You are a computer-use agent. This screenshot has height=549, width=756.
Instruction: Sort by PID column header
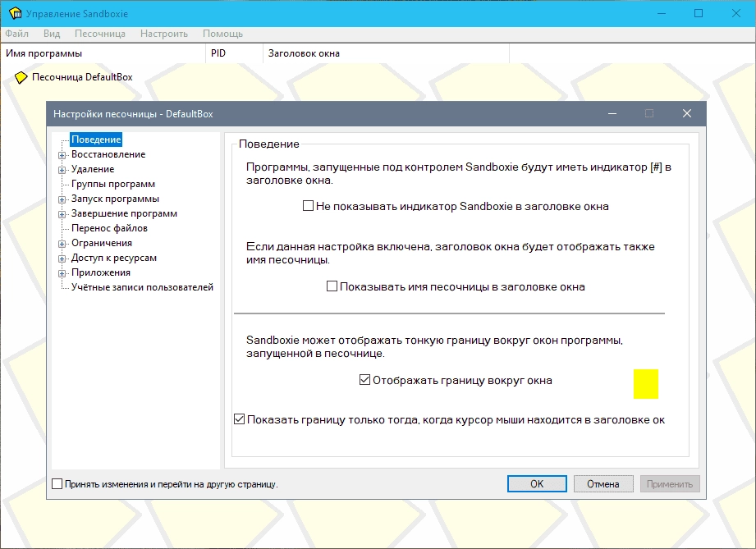coord(234,53)
